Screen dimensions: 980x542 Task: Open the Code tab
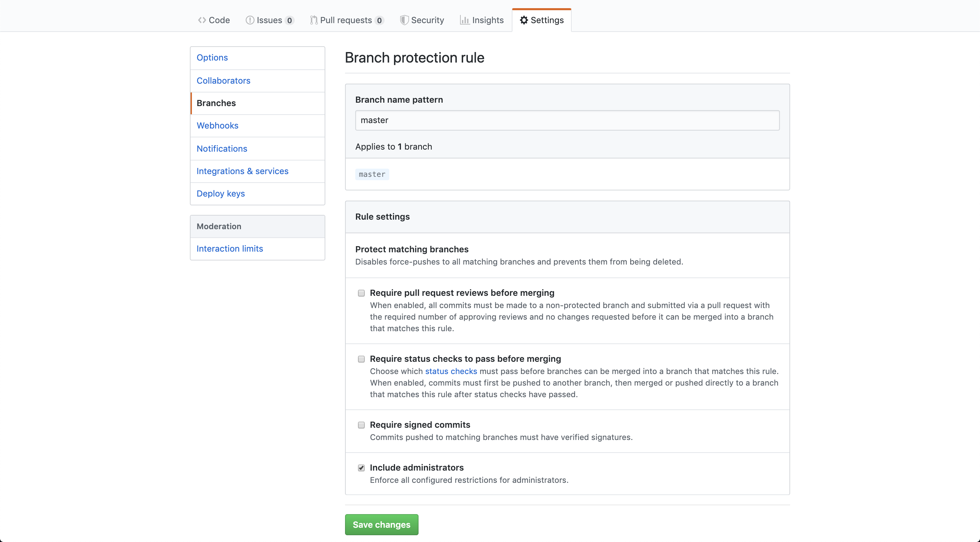(214, 20)
